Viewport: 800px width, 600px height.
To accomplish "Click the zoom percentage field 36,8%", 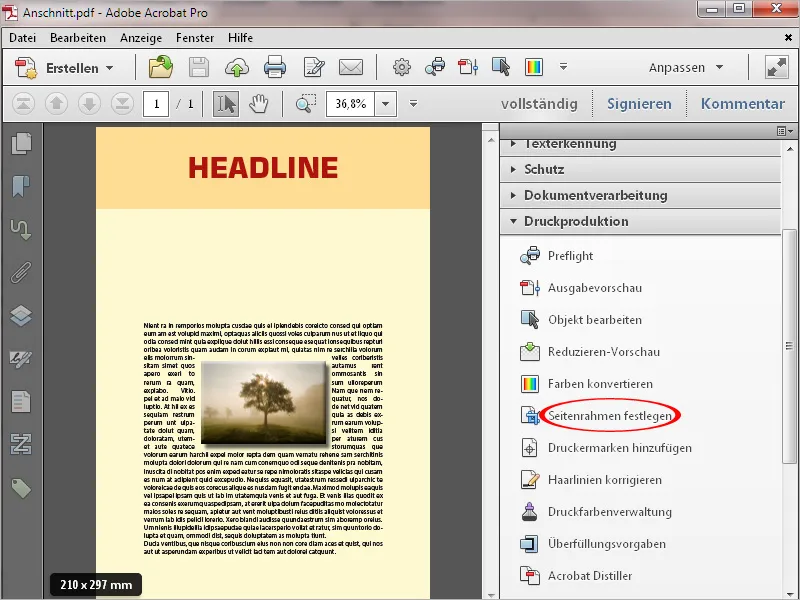I will [x=351, y=104].
